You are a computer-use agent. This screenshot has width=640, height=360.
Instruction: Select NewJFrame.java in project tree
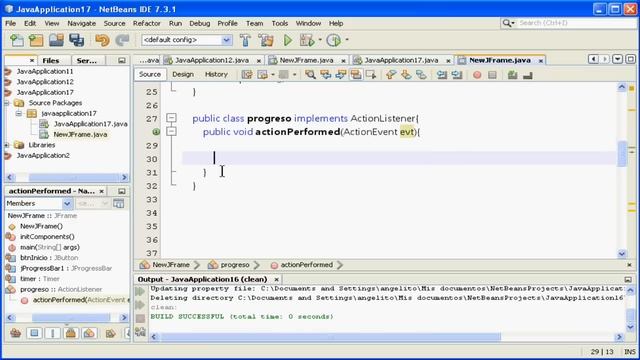tap(80, 134)
